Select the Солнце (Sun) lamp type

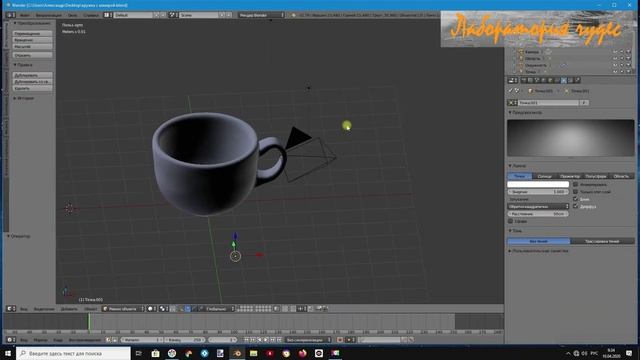tap(545, 176)
